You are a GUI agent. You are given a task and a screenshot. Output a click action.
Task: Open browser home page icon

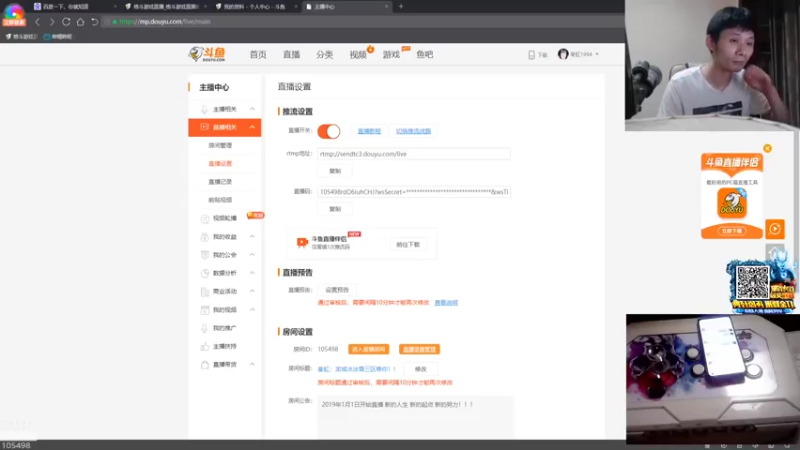point(81,22)
